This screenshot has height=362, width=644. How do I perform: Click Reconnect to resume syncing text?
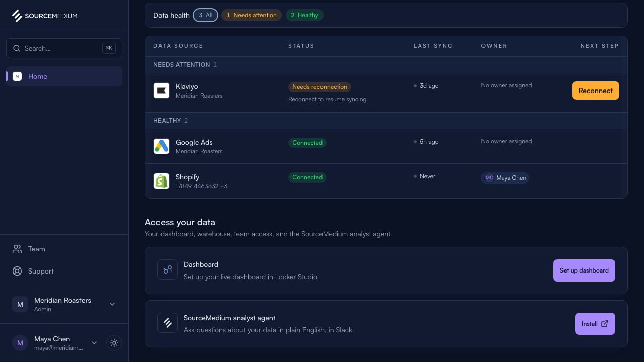pos(328,99)
